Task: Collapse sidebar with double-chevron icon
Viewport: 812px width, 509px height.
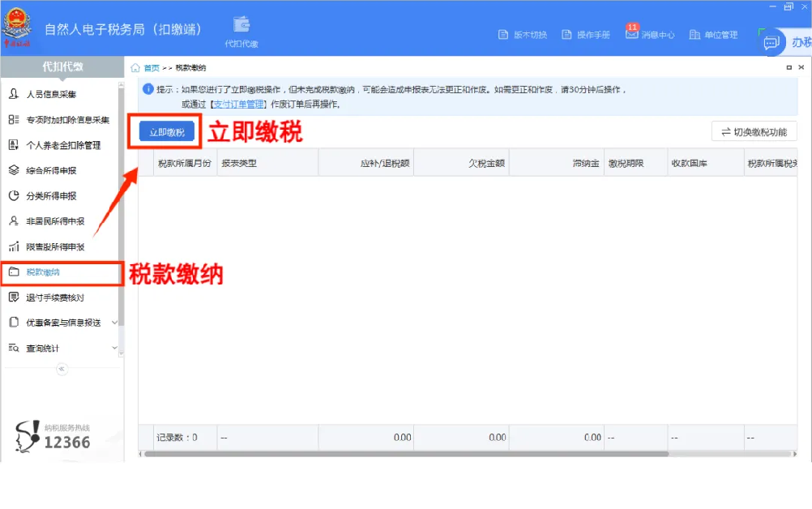Action: 62,370
